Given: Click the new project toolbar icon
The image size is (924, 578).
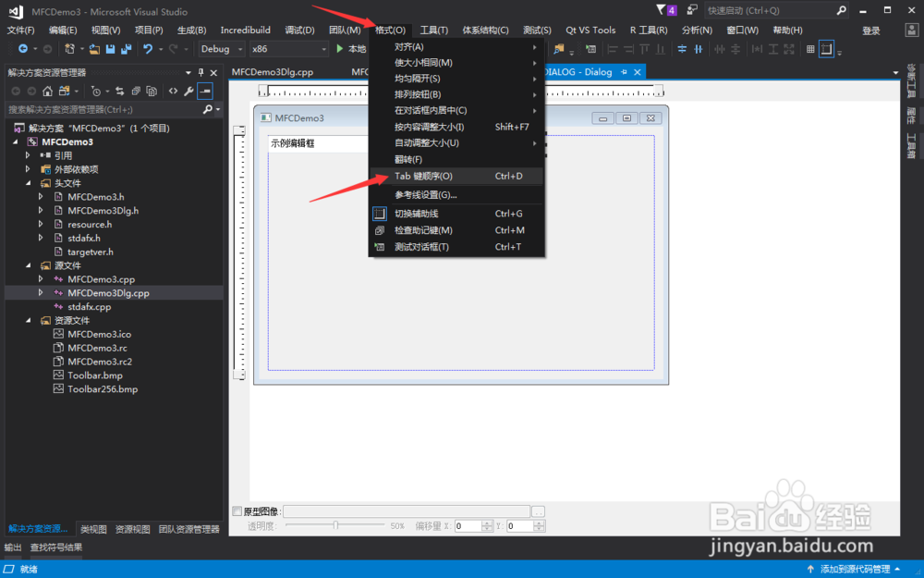Looking at the screenshot, I should click(69, 49).
